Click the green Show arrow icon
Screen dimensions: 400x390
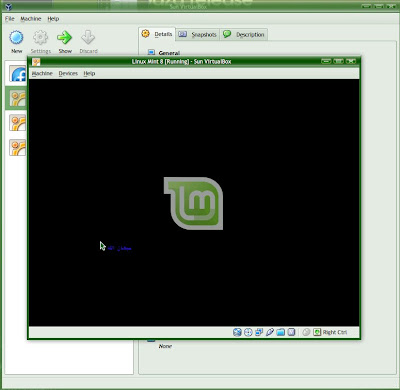[64, 38]
